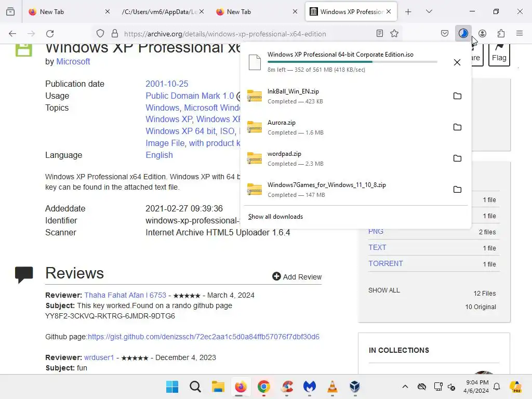Open Public Domain Mark 1.0 link
This screenshot has height=399, width=532.
190,96
